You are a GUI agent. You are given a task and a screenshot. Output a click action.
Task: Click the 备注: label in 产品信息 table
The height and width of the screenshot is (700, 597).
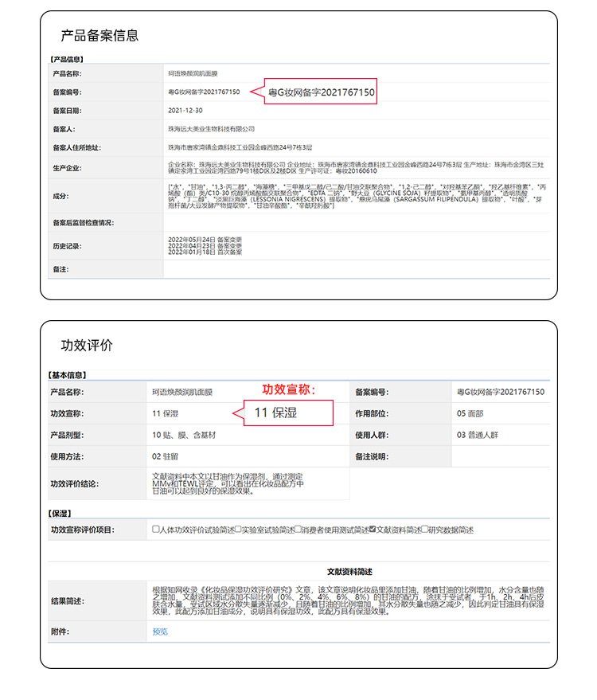(60, 269)
